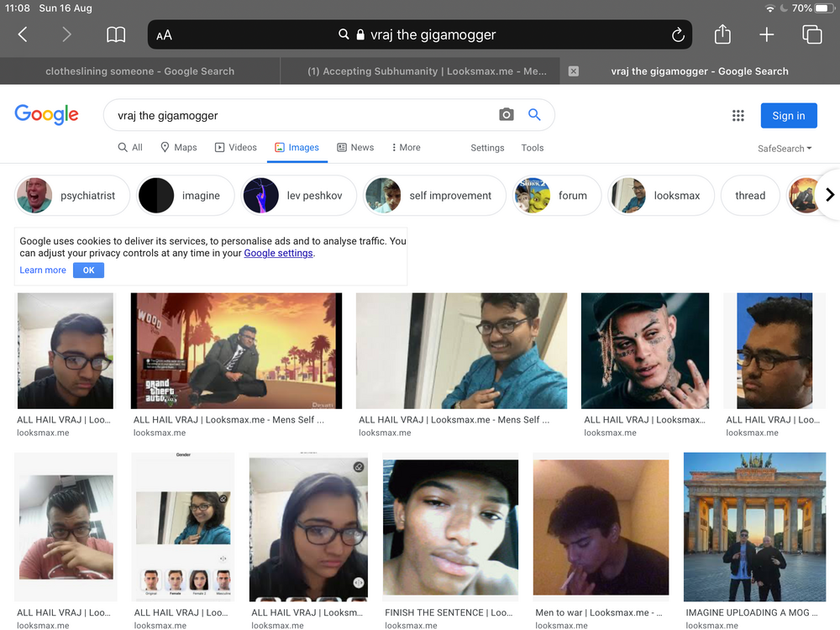Open the Google apps grid icon
This screenshot has height=630, width=840.
(738, 116)
